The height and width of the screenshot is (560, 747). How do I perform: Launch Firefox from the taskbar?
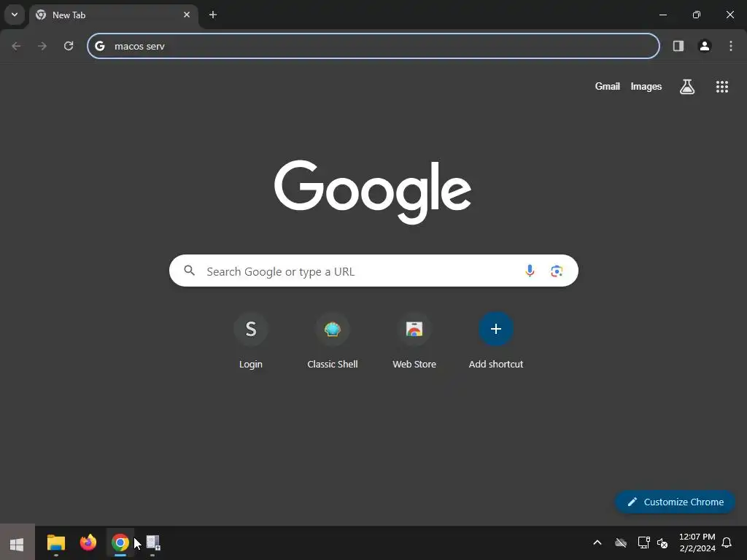(x=88, y=542)
